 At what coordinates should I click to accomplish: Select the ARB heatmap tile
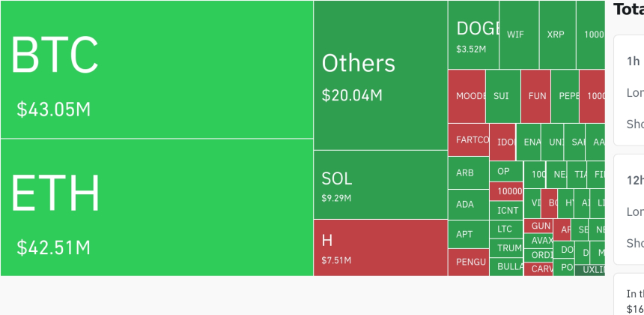(x=468, y=172)
